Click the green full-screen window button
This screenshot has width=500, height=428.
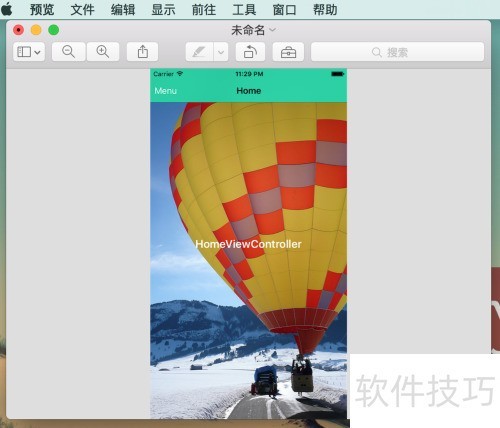pyautogui.click(x=54, y=30)
